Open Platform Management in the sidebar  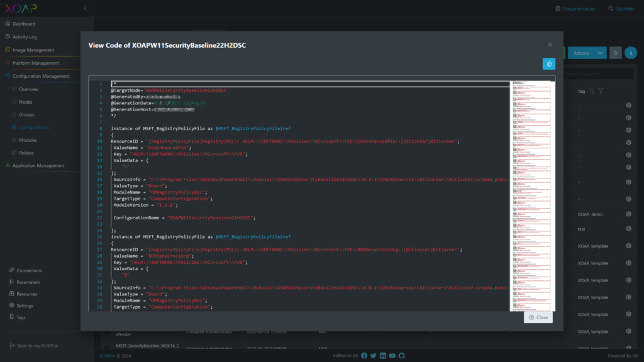coord(36,63)
